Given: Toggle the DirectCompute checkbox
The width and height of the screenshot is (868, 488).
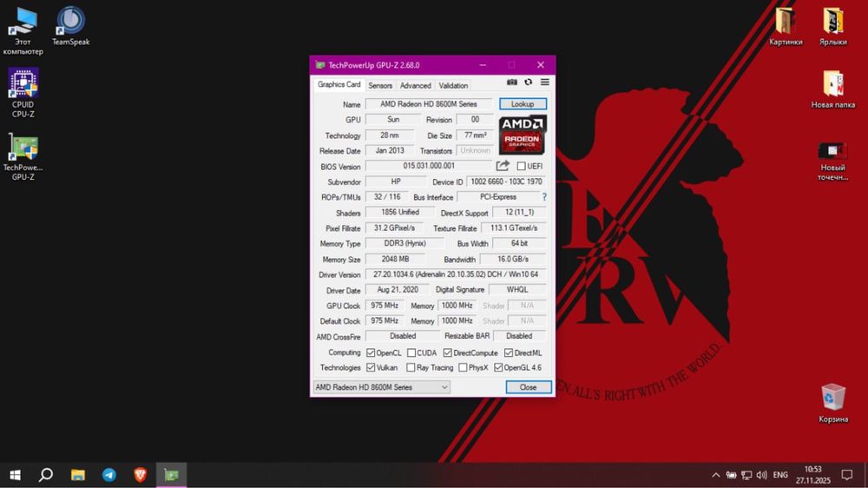Looking at the screenshot, I should coord(447,353).
